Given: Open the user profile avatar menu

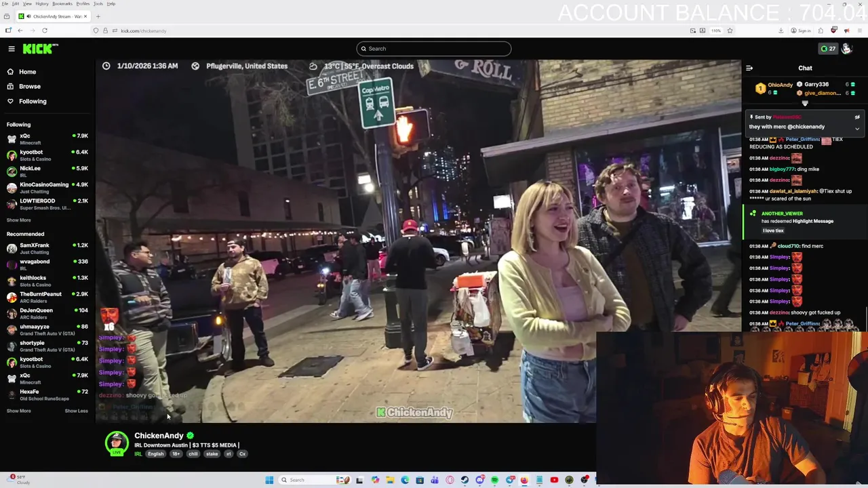Looking at the screenshot, I should (846, 49).
